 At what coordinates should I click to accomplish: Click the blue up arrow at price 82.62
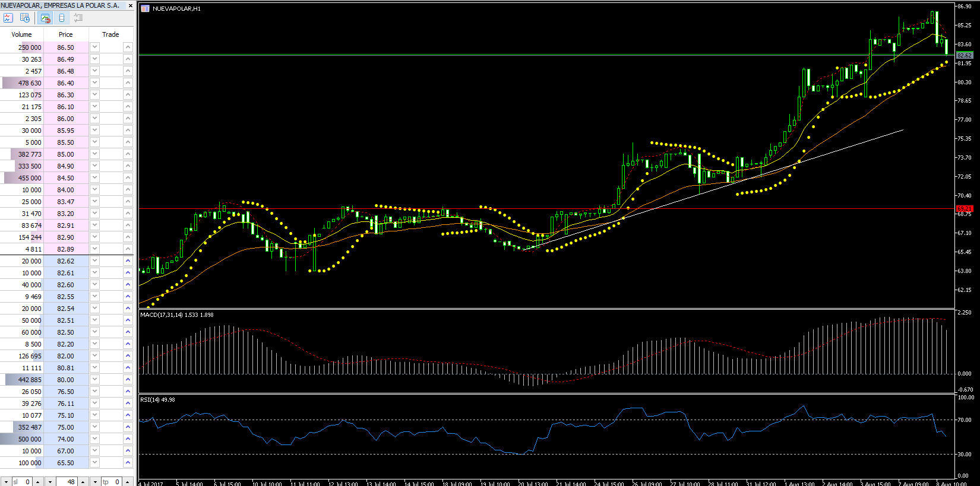point(128,261)
